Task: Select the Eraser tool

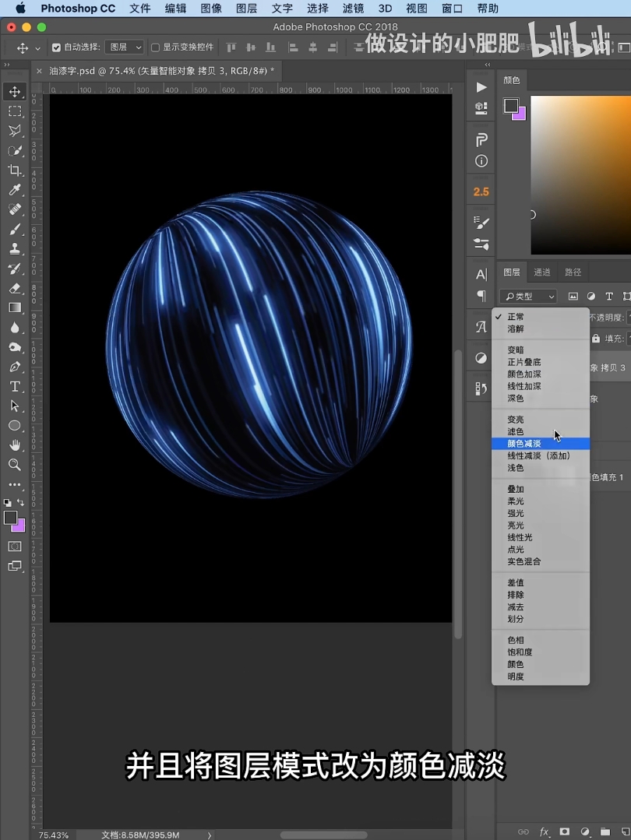Action: tap(15, 288)
